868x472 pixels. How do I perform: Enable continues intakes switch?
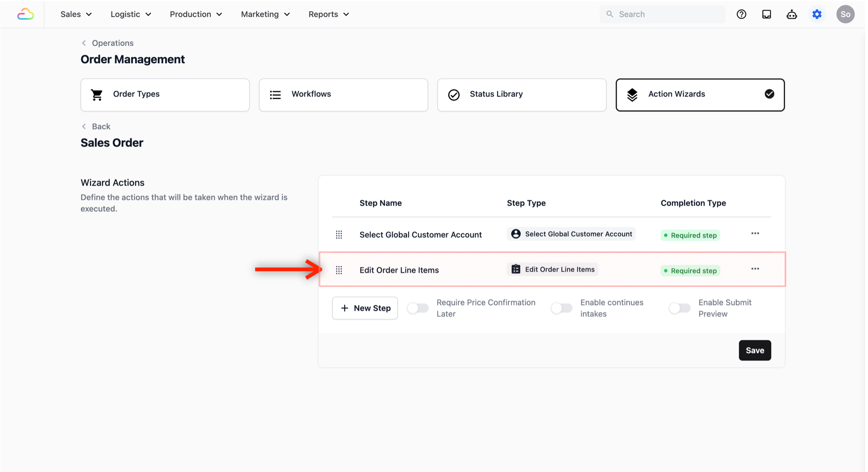561,308
